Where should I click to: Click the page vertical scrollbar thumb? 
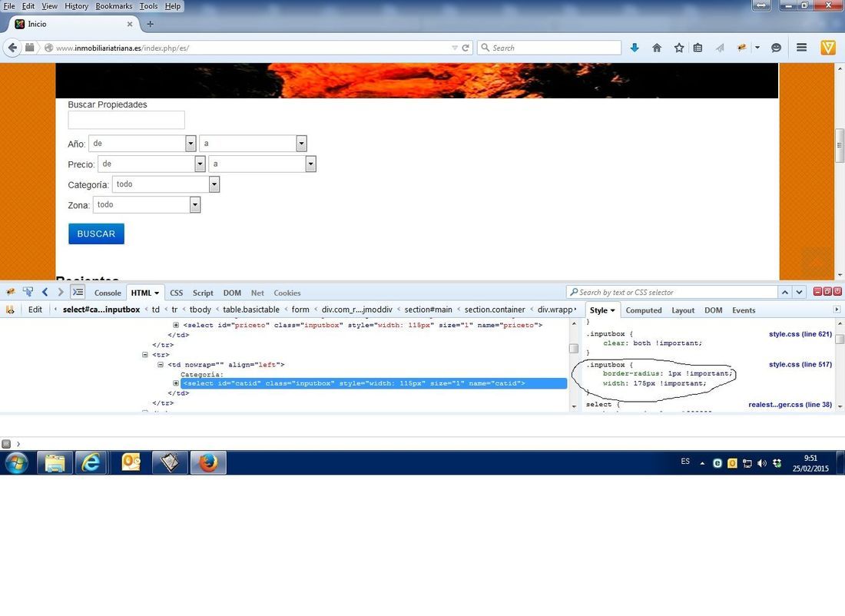(x=839, y=145)
